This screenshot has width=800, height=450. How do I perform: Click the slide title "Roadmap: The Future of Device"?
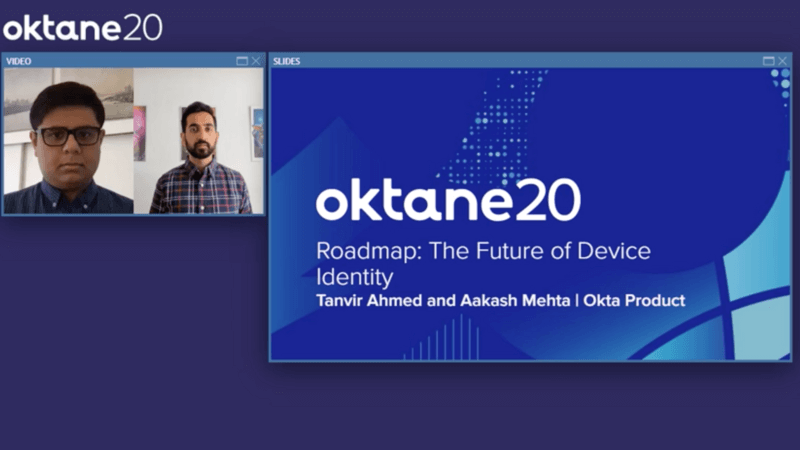483,250
